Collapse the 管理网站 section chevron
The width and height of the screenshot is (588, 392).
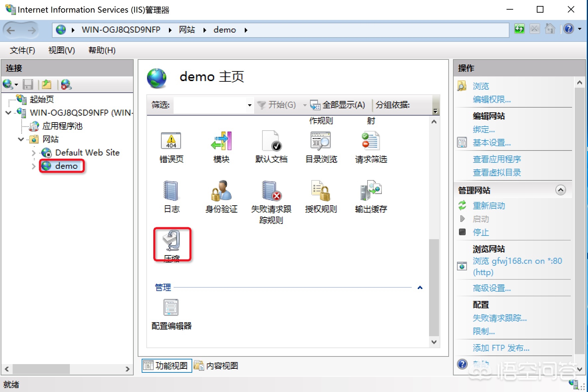coord(561,190)
